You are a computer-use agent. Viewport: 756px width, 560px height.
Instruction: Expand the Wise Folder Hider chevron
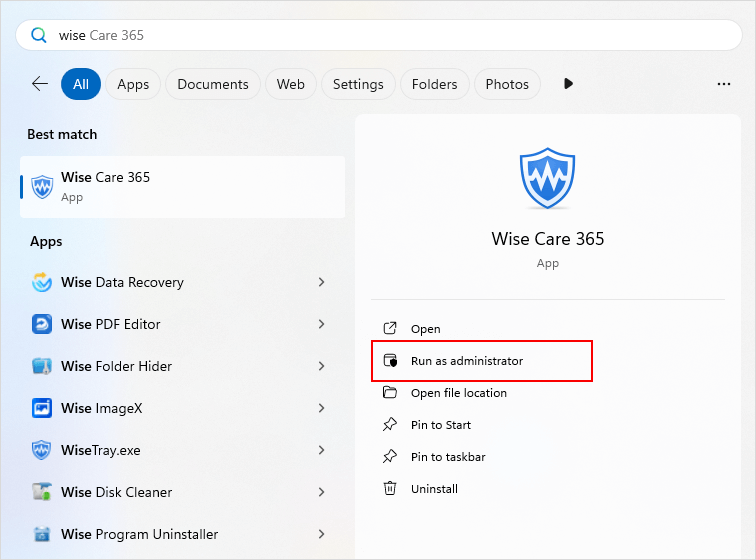pyautogui.click(x=322, y=366)
